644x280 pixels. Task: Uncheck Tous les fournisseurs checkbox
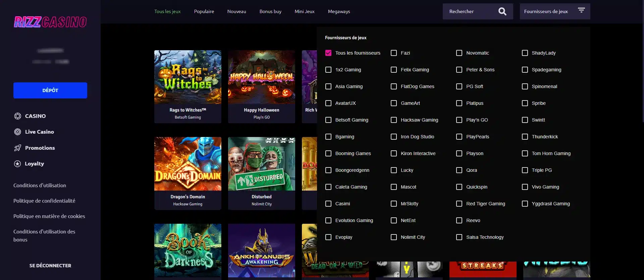click(328, 53)
